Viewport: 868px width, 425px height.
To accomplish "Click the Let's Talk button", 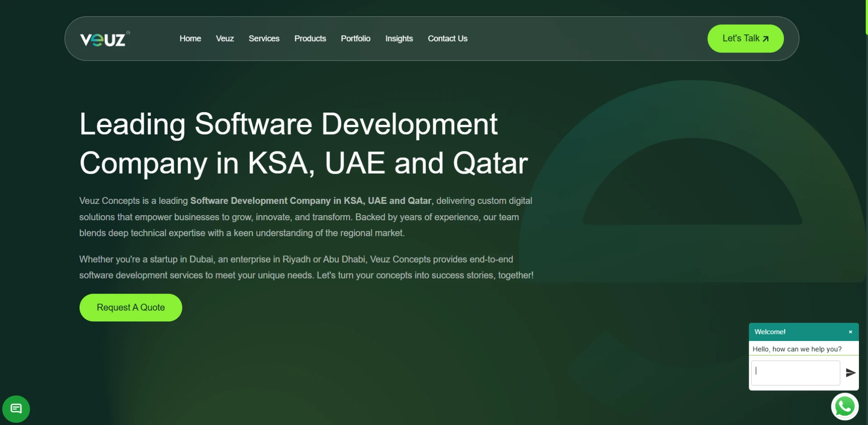I will [x=745, y=38].
